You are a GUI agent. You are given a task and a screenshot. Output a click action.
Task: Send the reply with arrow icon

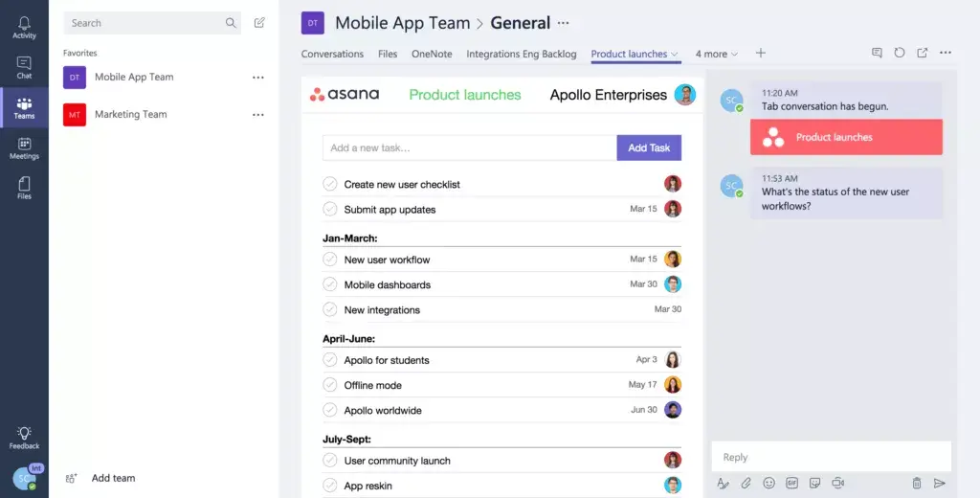coord(940,484)
